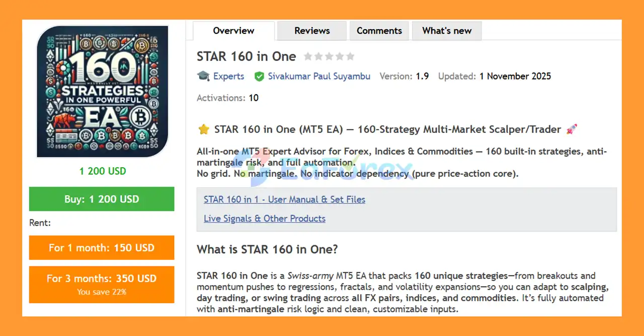Image resolution: width=644 pixels, height=336 pixels.
Task: Open Sivakumar Paul Suyambu's seller profile
Action: point(319,76)
